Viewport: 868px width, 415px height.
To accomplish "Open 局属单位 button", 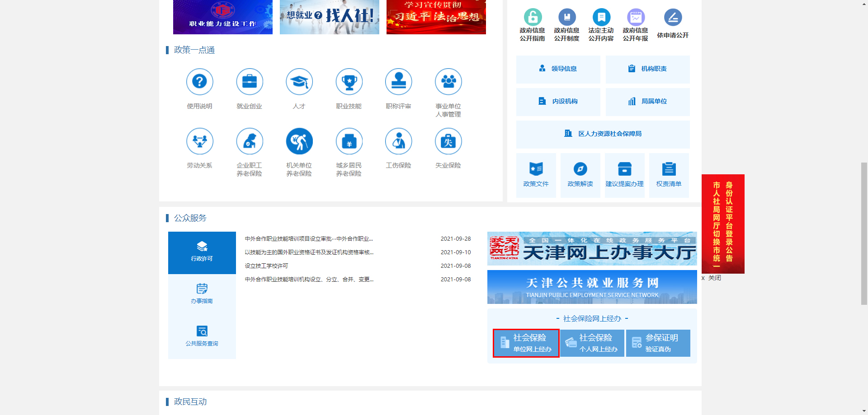I will coord(648,102).
